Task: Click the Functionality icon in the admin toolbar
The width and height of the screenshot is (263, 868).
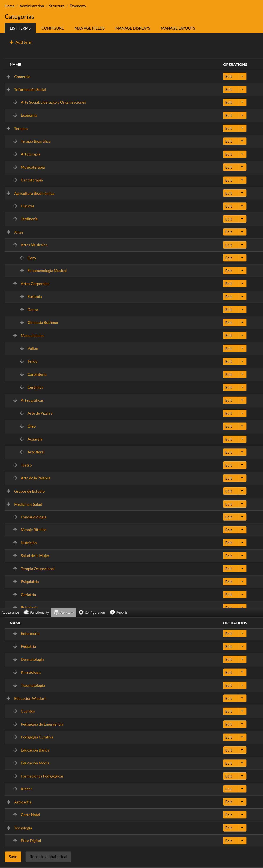Action: [x=26, y=612]
